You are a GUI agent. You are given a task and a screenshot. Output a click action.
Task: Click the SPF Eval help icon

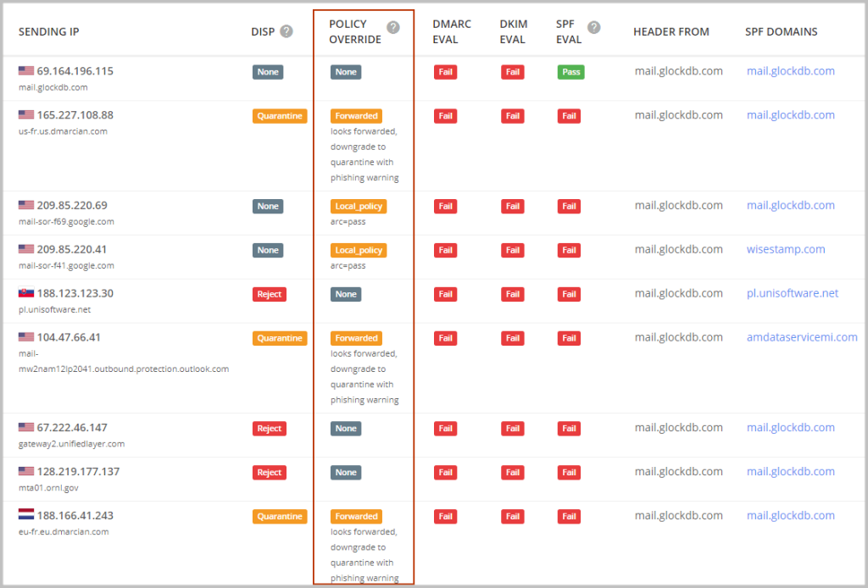click(594, 27)
